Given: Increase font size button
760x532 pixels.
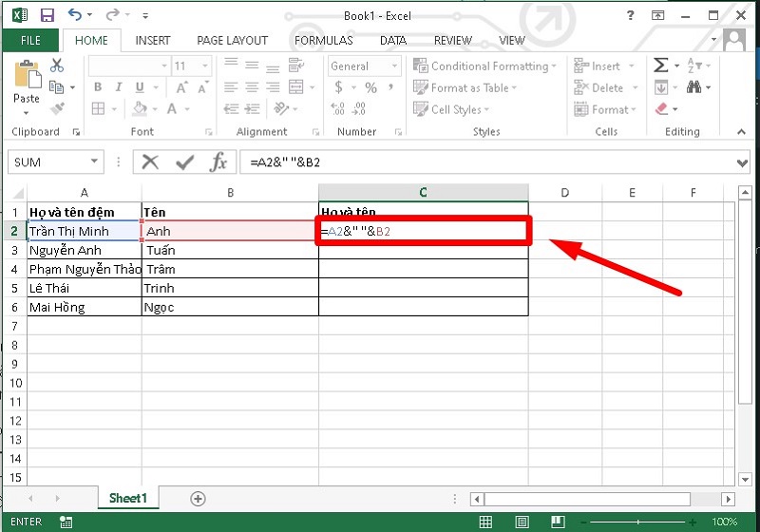Looking at the screenshot, I should 181,87.
